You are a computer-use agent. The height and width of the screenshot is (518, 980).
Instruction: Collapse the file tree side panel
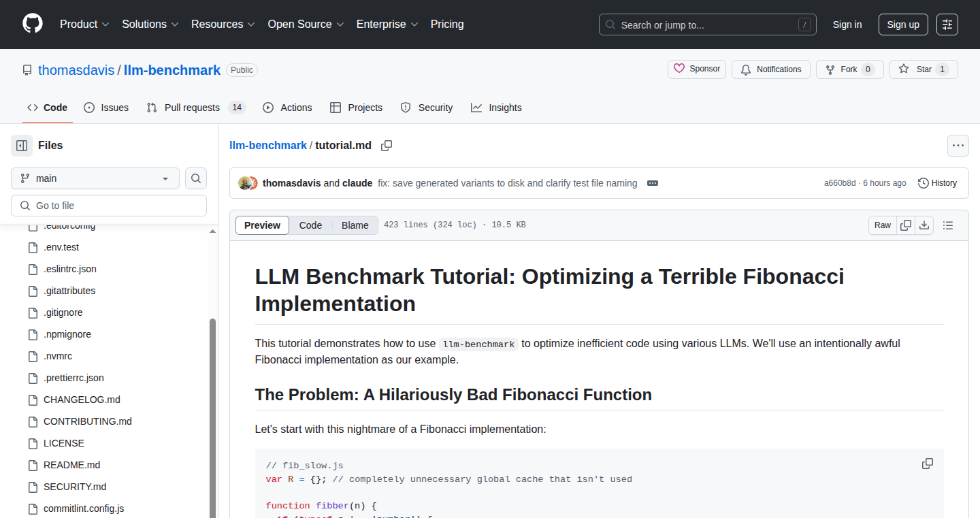(22, 146)
